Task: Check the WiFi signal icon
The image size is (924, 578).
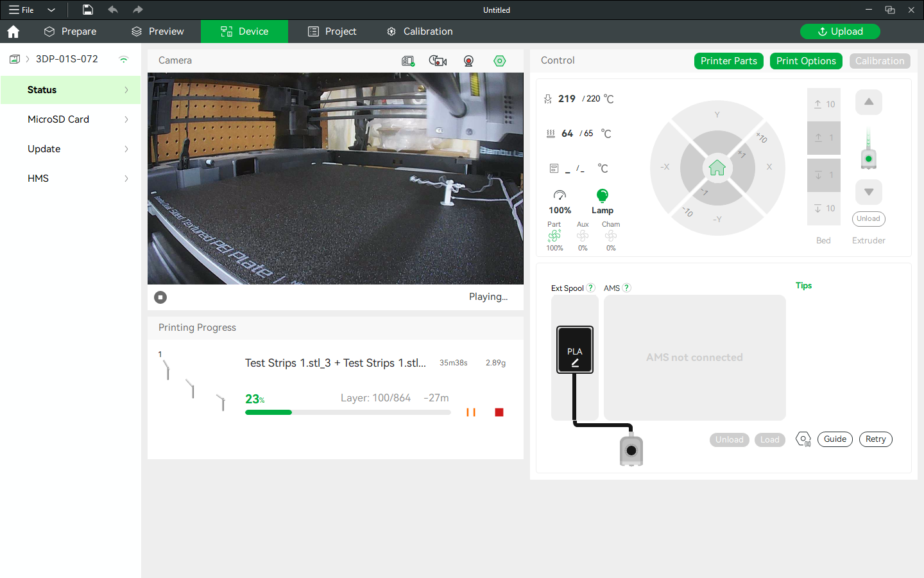Action: 124,59
